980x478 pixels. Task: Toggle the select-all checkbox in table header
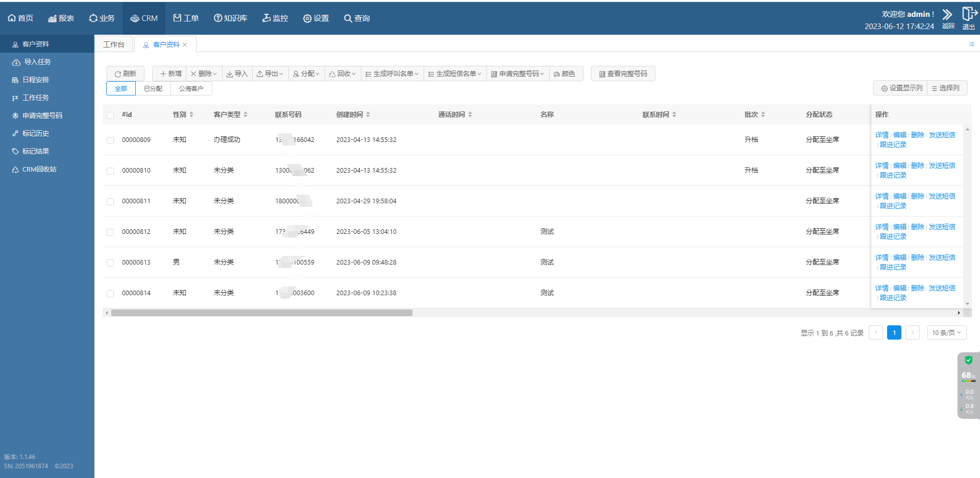[x=110, y=115]
